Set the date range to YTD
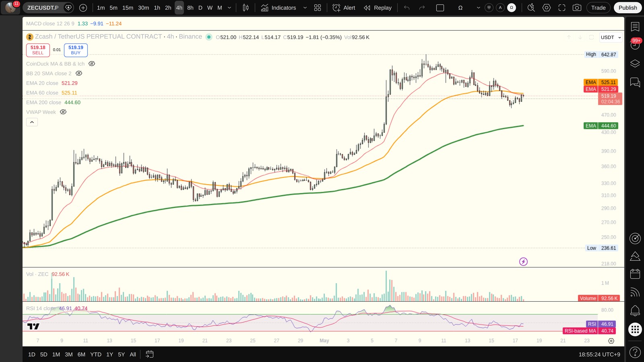Image resolution: width=644 pixels, height=362 pixels. [96, 354]
